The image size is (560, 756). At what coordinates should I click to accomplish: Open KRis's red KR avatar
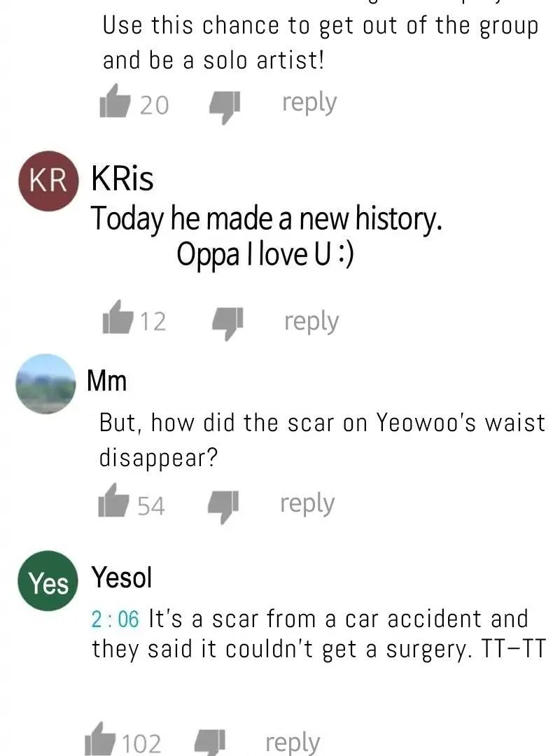pyautogui.click(x=48, y=181)
